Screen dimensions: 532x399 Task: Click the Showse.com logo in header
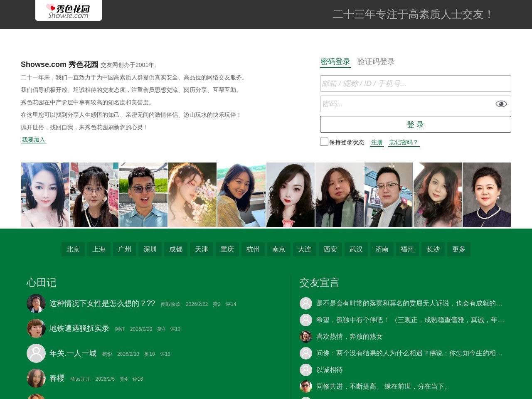click(x=69, y=11)
